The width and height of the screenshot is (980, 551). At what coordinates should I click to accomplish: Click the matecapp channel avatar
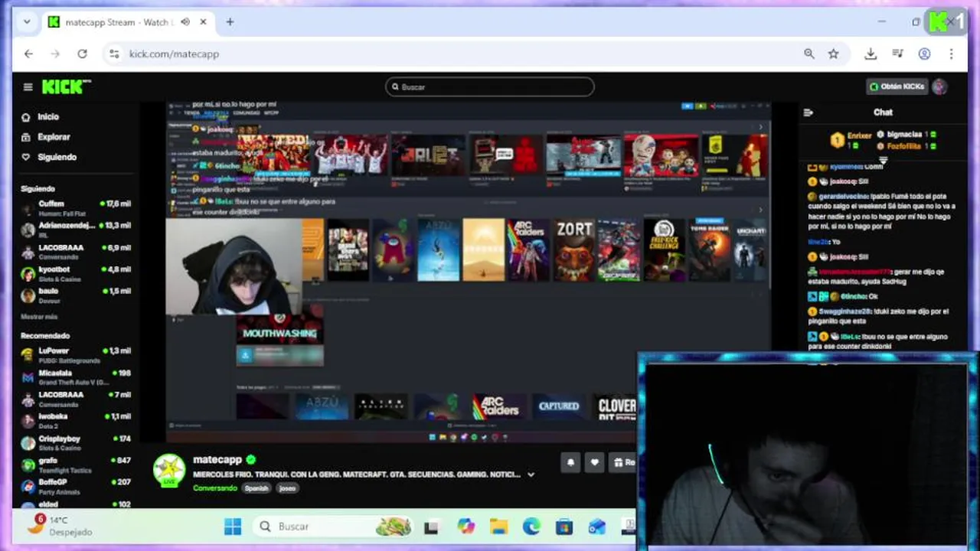point(168,471)
